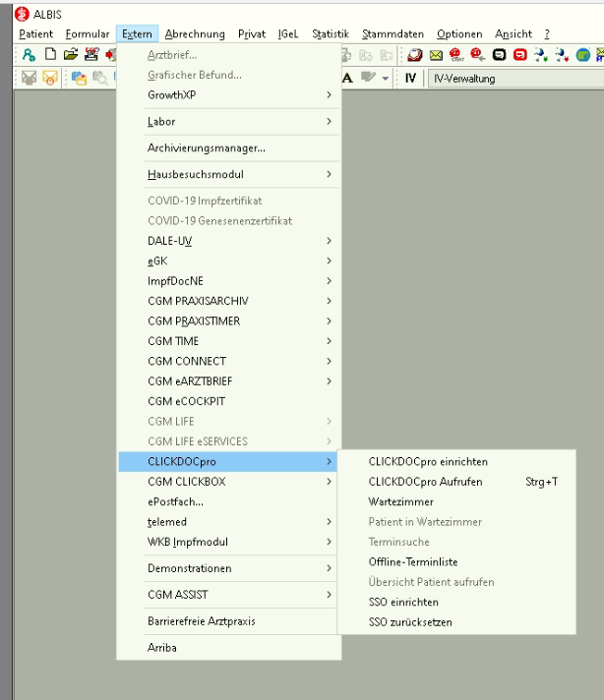Click the orange envelope with lock icon

(50, 78)
